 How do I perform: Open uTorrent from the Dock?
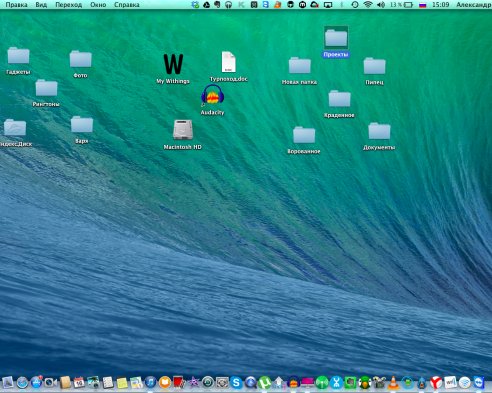pos(265,382)
